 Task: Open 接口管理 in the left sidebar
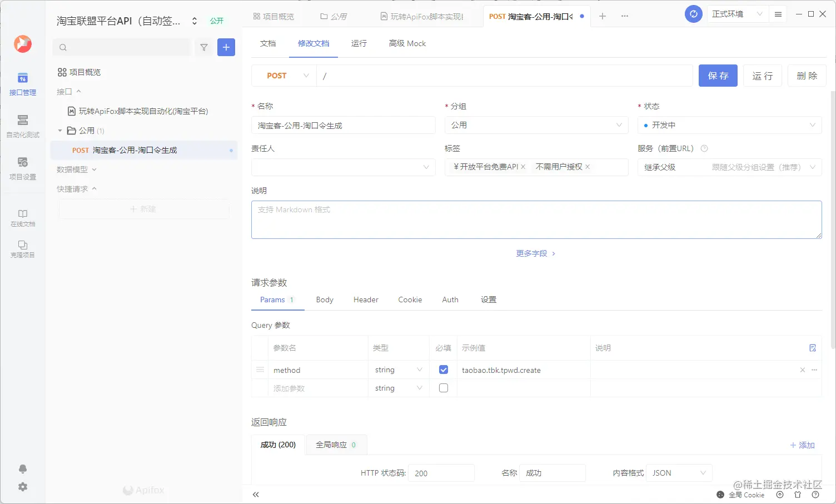point(22,84)
